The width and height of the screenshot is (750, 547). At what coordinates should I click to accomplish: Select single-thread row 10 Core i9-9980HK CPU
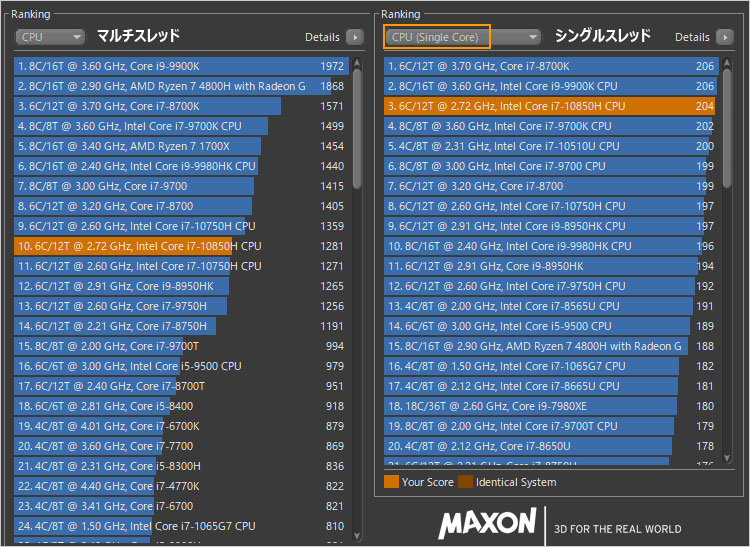pyautogui.click(x=551, y=246)
